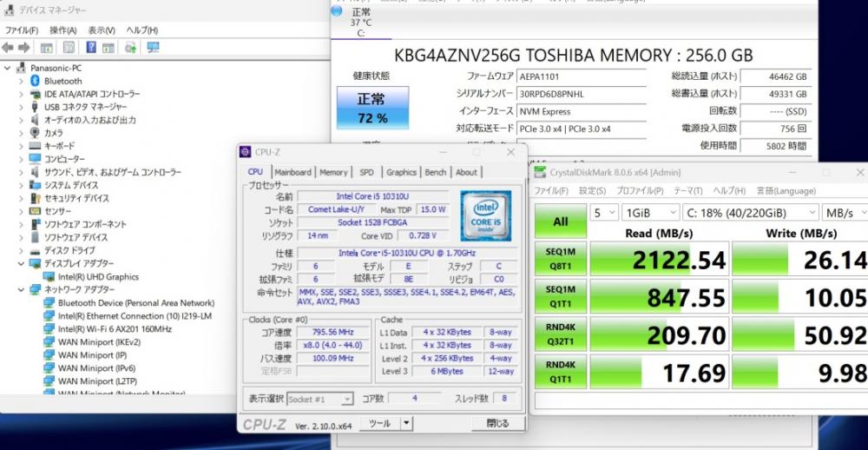
Task: Open the drive dropdown C: 18% (40/220GiB)
Action: (751, 212)
